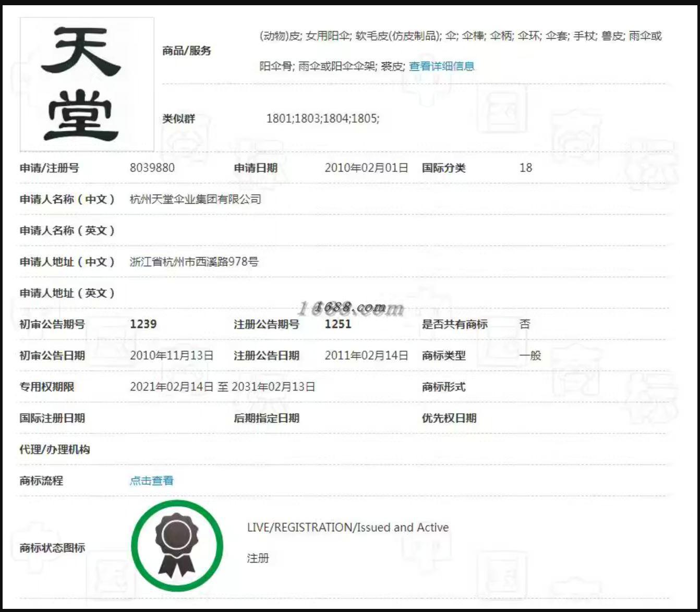Image resolution: width=700 pixels, height=612 pixels.
Task: Click the 国际分类 label
Action: (x=444, y=168)
